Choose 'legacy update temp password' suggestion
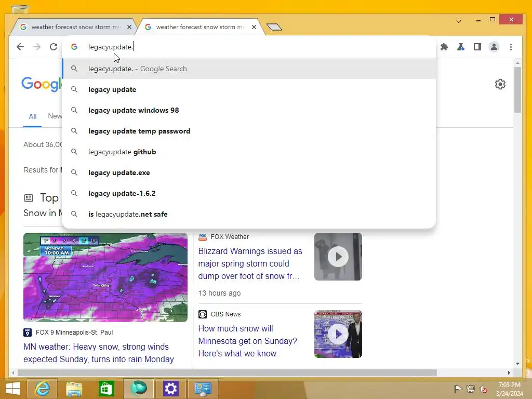Image resolution: width=532 pixels, height=399 pixels. 249,131
